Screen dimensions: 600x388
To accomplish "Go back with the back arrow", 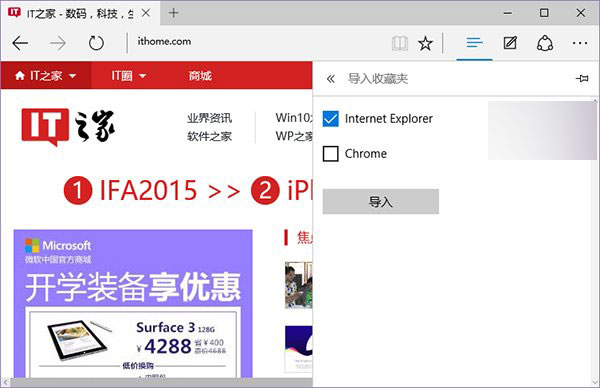I will click(x=20, y=43).
